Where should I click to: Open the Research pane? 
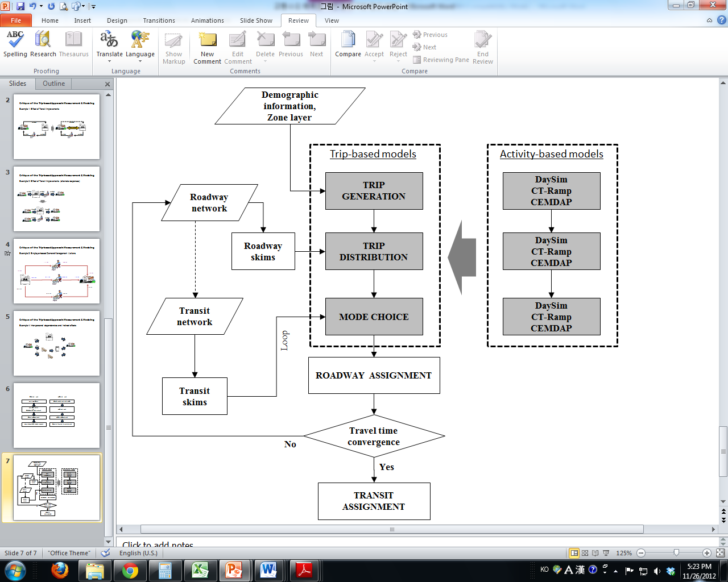(x=43, y=44)
